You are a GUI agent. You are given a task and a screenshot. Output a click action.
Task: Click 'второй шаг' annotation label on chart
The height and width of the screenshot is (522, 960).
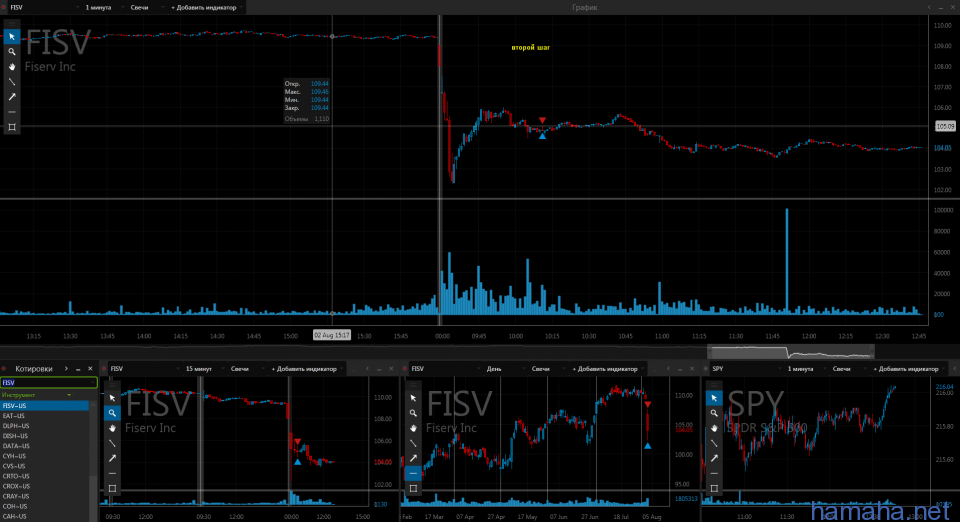(x=531, y=47)
